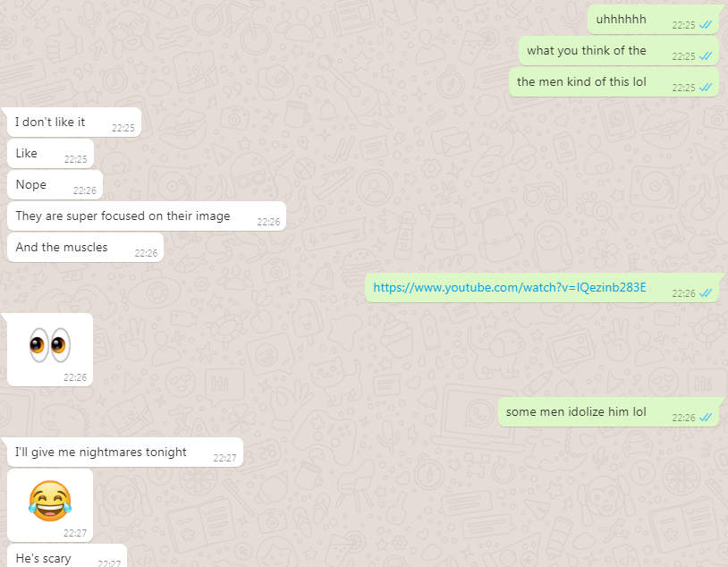The width and height of the screenshot is (728, 567).
Task: Click the 'uhhhhhh' sent message bubble
Action: pyautogui.click(x=653, y=20)
